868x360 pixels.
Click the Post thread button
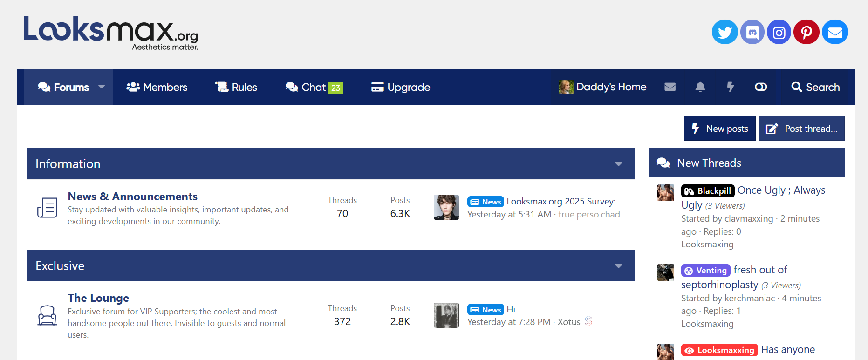(801, 129)
